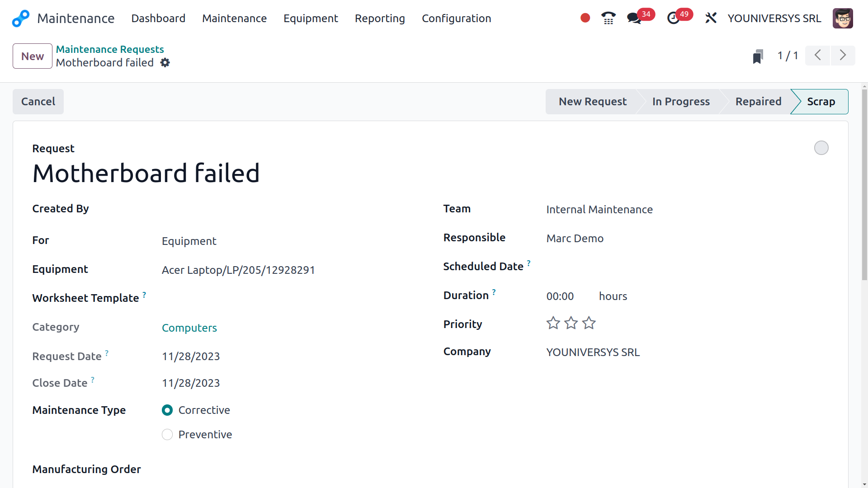
Task: Expand the Reporting menu
Action: [380, 19]
